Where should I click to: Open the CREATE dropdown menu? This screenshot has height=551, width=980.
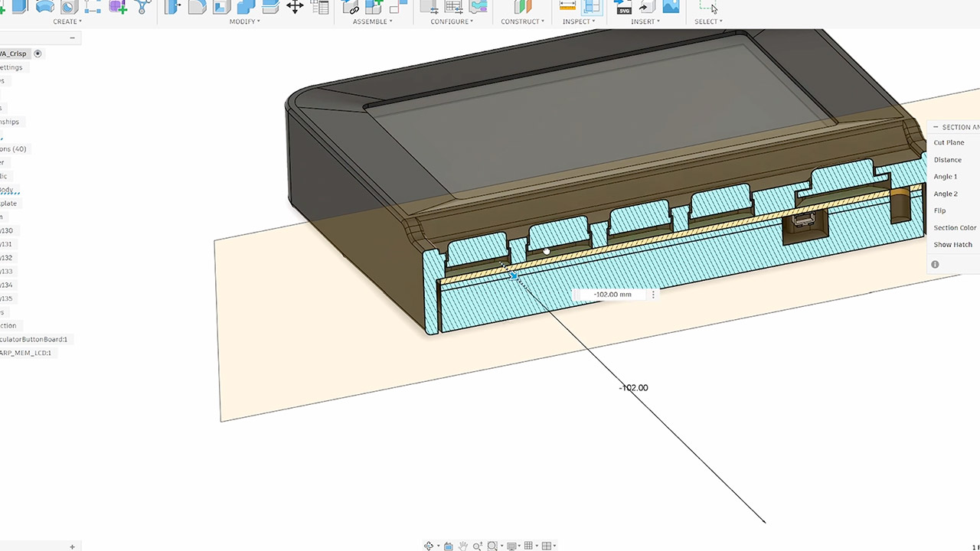pos(67,21)
